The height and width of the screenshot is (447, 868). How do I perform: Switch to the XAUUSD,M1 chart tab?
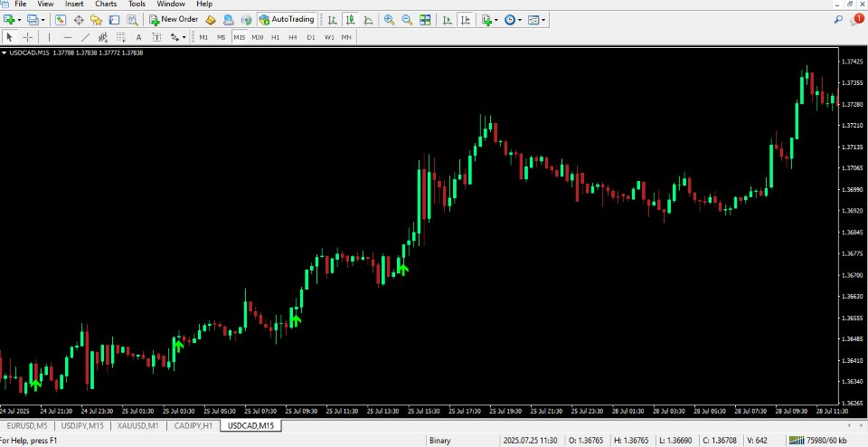tap(137, 426)
